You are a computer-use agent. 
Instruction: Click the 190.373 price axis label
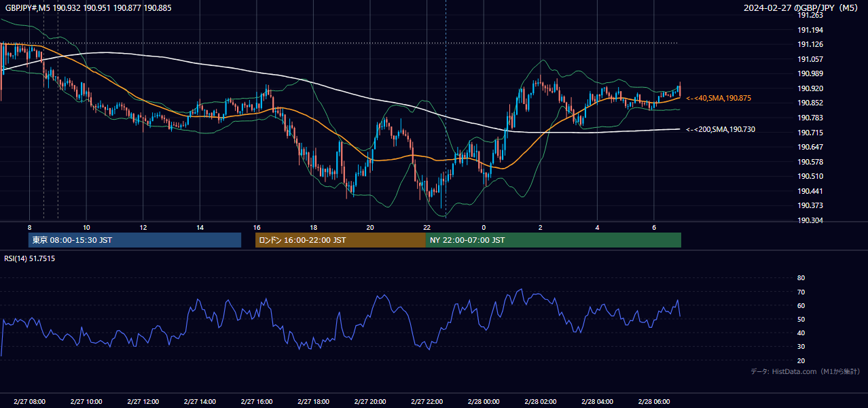[810, 205]
